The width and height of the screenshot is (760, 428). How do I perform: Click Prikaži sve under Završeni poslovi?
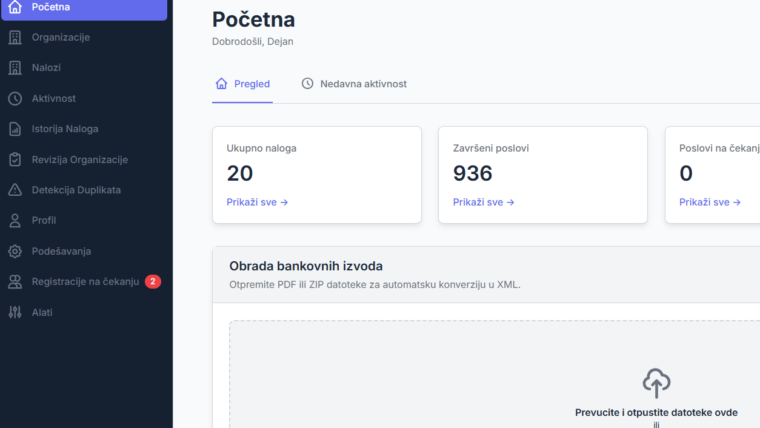click(483, 202)
